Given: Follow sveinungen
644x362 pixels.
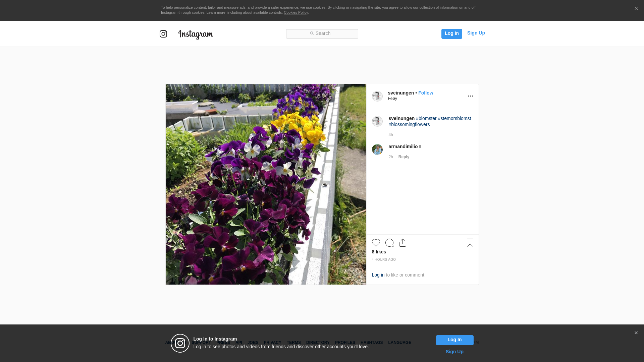Looking at the screenshot, I should pos(425,93).
